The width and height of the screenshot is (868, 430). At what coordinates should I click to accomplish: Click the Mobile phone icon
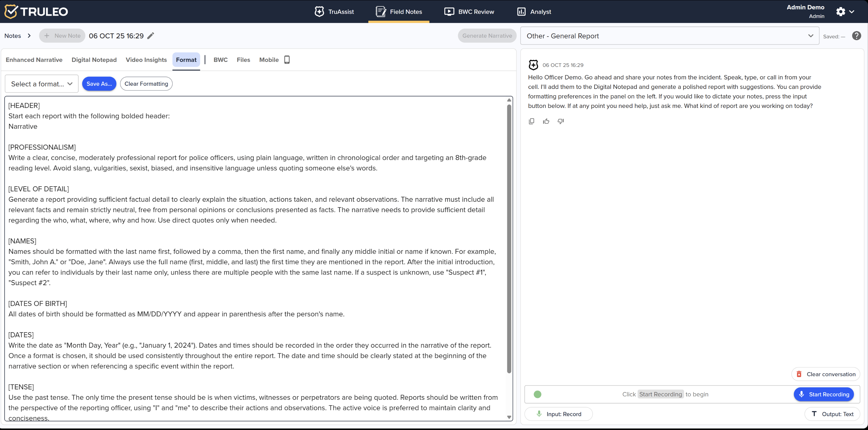(287, 60)
